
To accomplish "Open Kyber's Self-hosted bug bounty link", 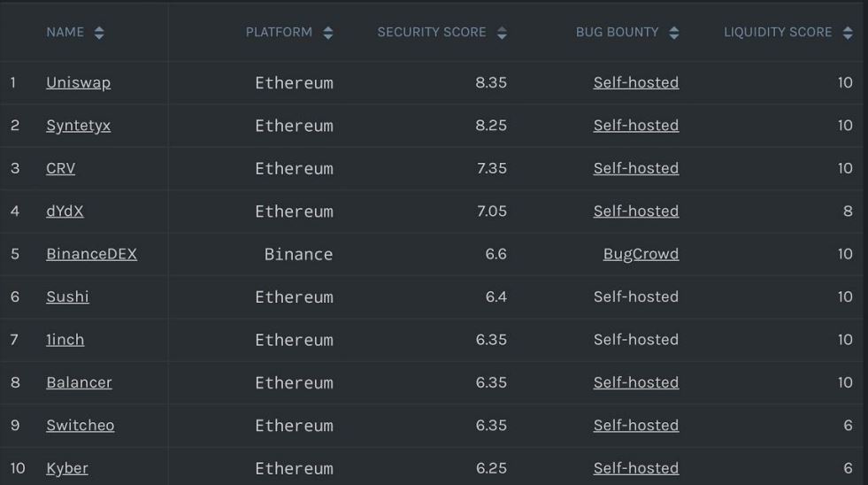I will point(636,468).
